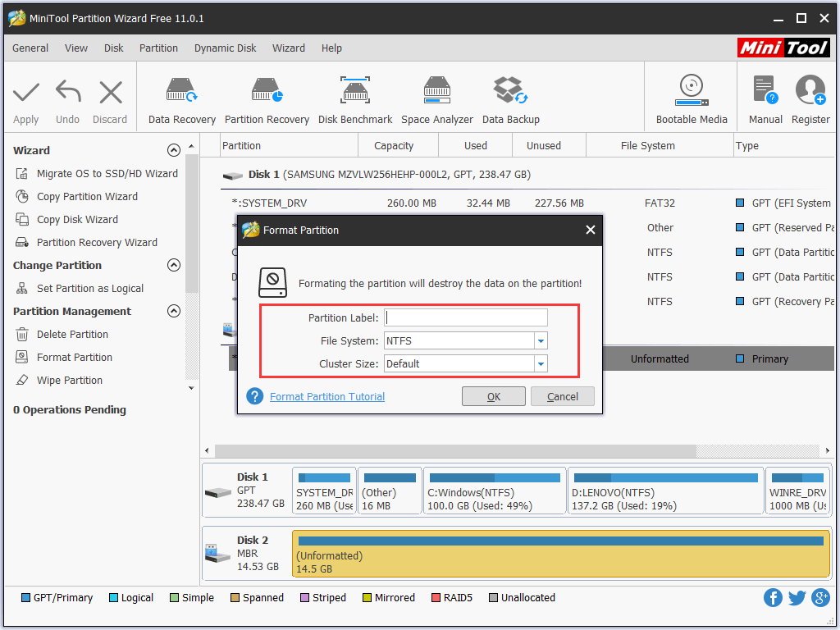840x630 pixels.
Task: Select the (Other) 16 MB partition block
Action: (390, 491)
